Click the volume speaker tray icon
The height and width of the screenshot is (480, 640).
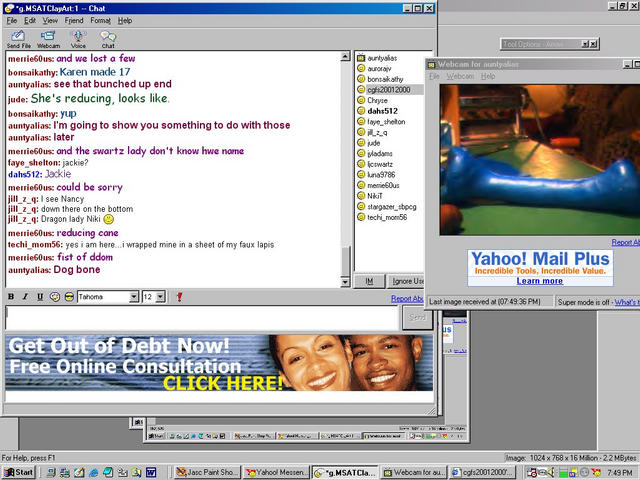tap(551, 473)
